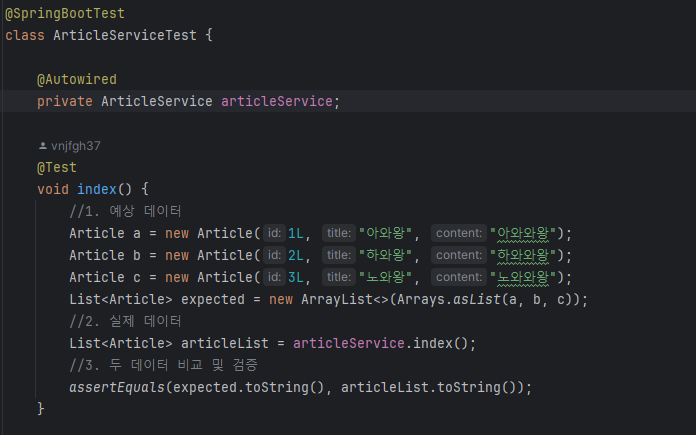The image size is (696, 435).
Task: Click the string literal "하와왕"
Action: (385, 255)
